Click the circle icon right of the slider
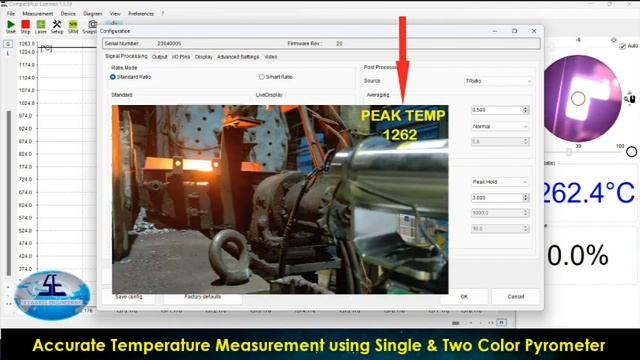 (631, 152)
